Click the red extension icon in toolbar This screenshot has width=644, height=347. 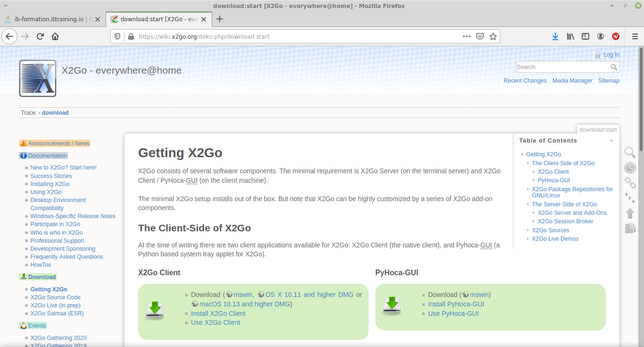616,36
